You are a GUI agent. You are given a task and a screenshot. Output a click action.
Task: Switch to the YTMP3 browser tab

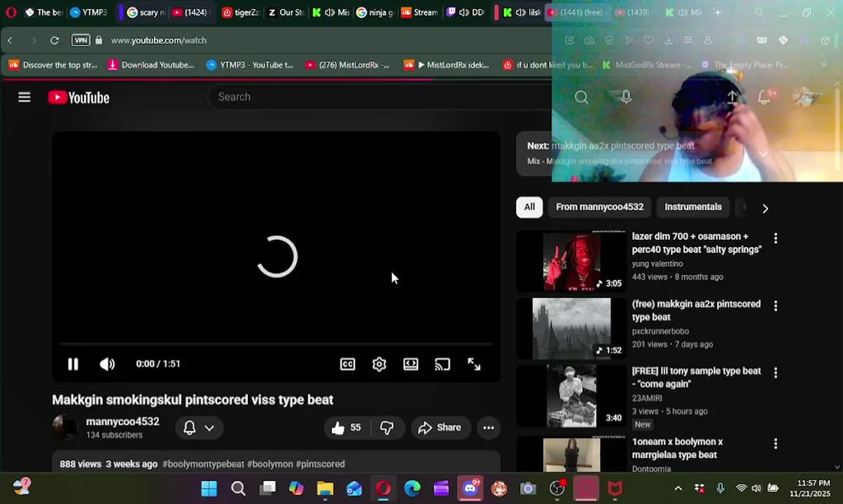89,13
